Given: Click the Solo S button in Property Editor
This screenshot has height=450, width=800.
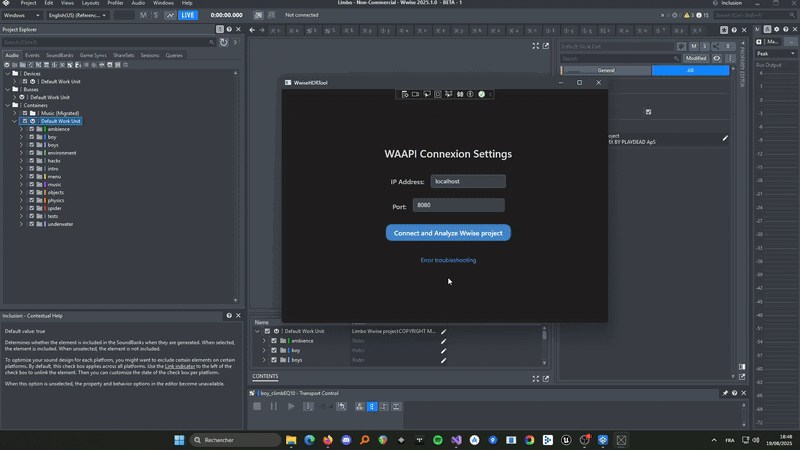Looking at the screenshot, I should [705, 46].
